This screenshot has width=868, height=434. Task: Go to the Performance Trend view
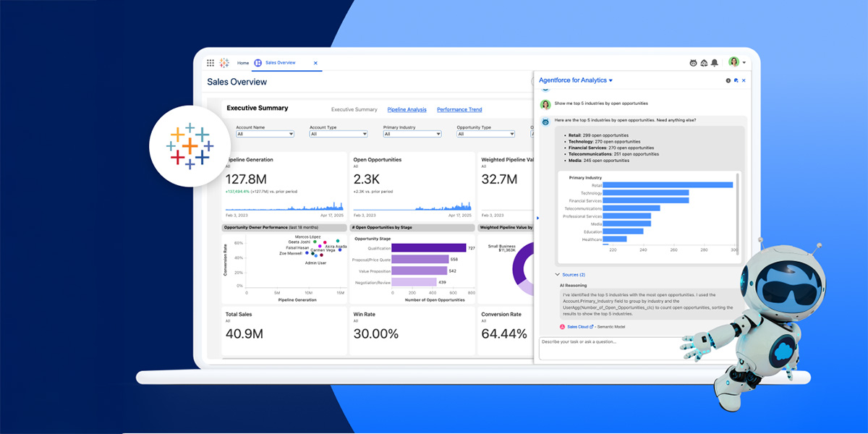coord(459,109)
